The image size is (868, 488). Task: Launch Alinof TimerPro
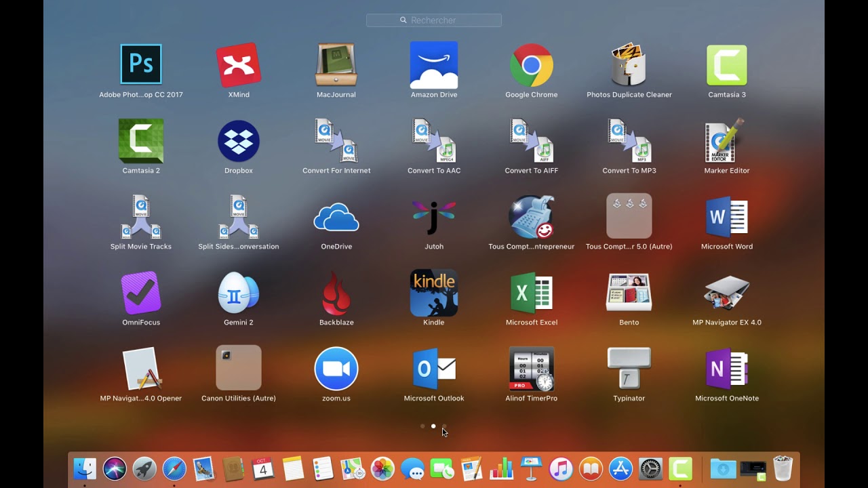pyautogui.click(x=532, y=368)
